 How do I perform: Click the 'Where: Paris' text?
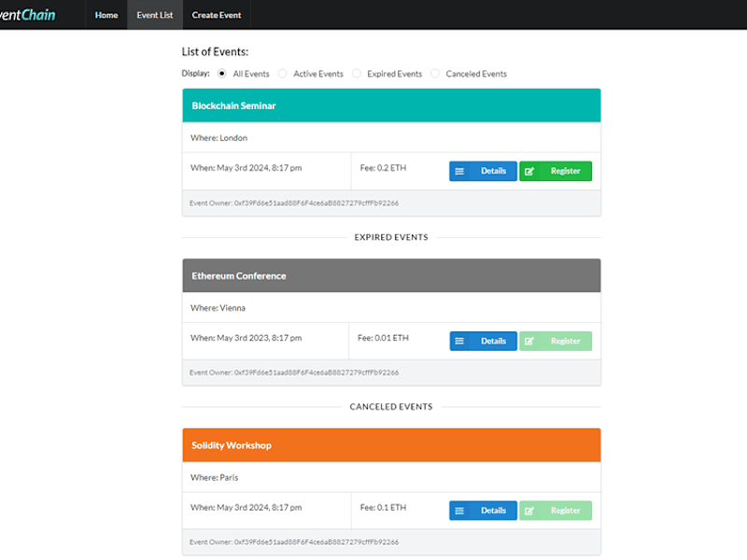[x=215, y=477]
